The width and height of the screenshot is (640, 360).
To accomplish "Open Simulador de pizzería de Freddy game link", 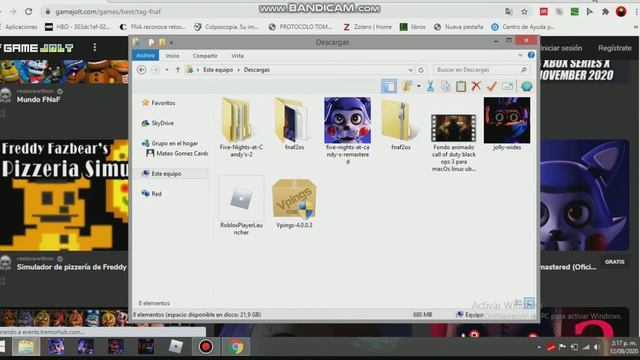I will coord(71,267).
